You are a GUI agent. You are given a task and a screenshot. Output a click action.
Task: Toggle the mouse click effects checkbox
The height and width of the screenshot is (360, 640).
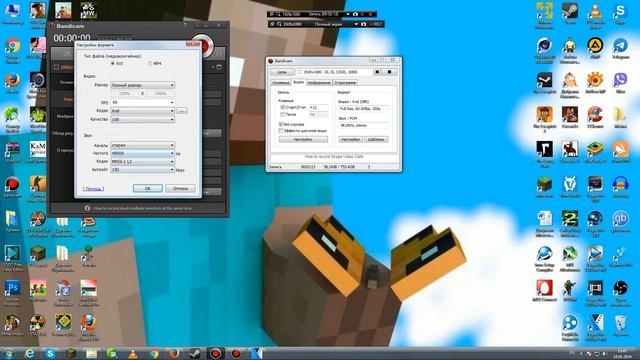281,131
